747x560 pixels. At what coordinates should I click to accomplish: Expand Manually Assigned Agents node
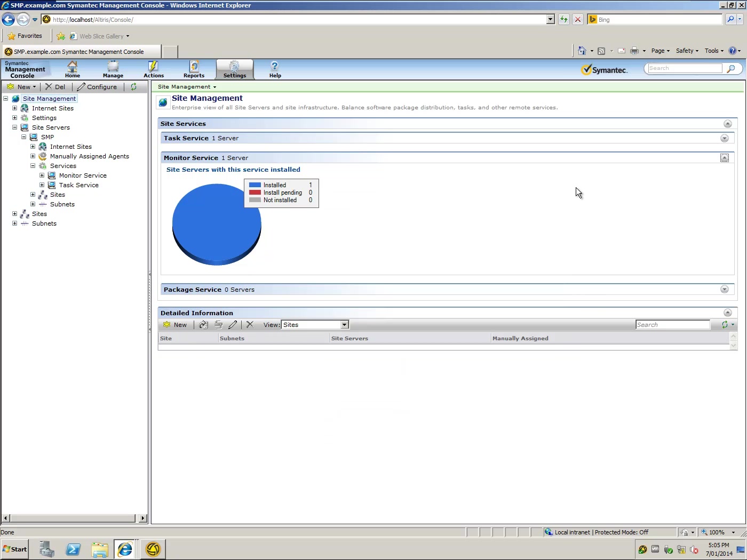pyautogui.click(x=33, y=156)
